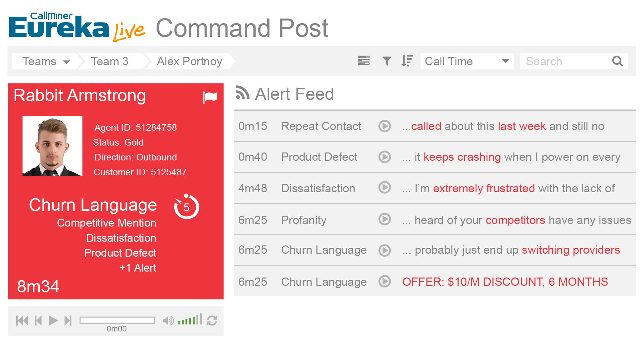Click the audio playback progress bar
This screenshot has width=644, height=344.
point(117,320)
